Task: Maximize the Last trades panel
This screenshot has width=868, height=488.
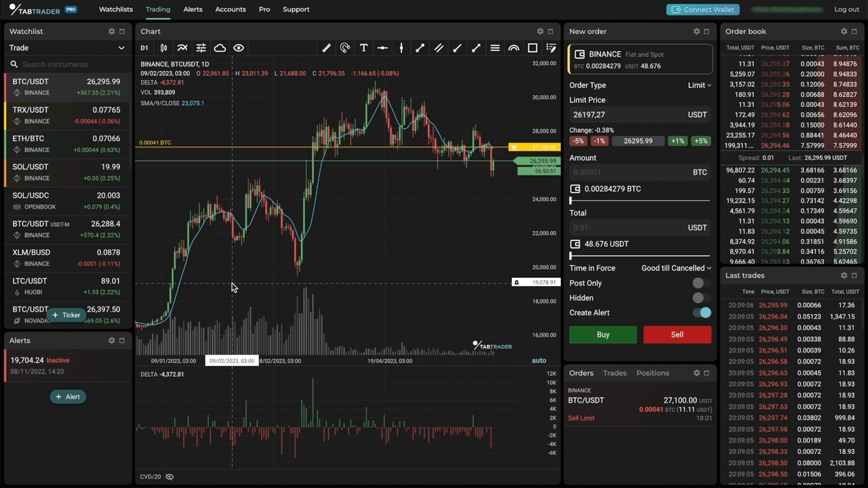Action: pos(854,275)
